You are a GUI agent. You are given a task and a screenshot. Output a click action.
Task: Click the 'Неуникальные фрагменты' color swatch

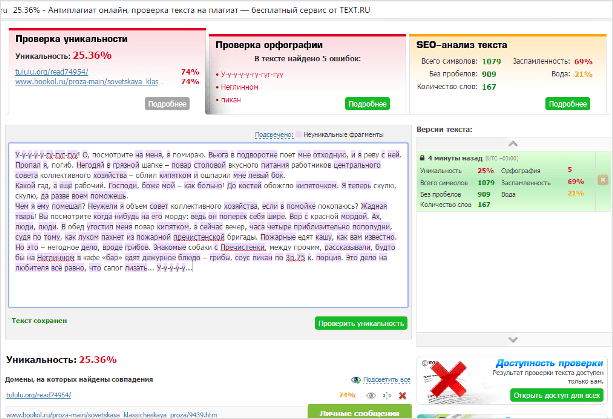click(299, 134)
